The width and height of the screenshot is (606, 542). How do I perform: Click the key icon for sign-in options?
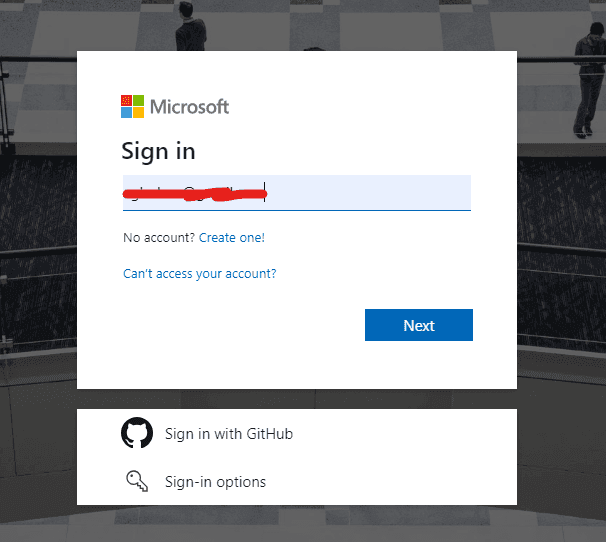click(137, 482)
